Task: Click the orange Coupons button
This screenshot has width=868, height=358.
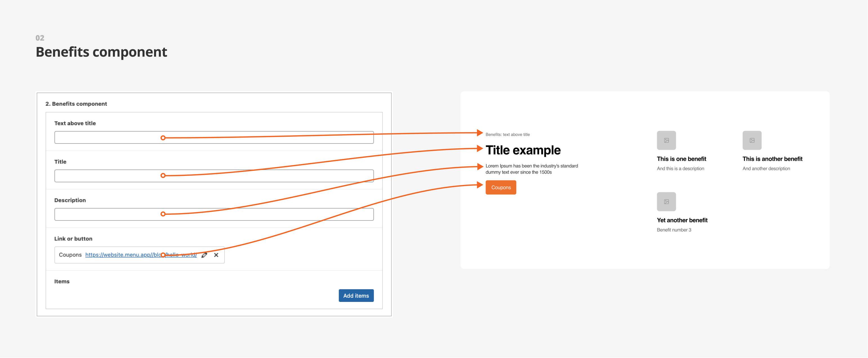Action: 501,188
